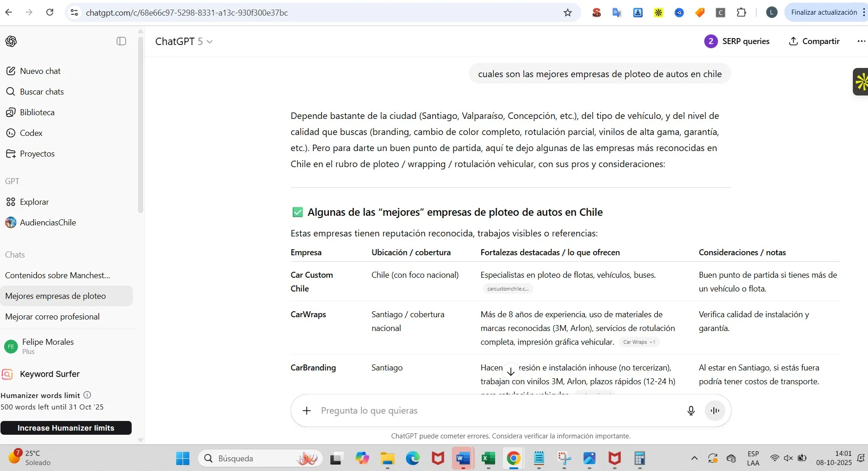Click the Compartir share button
868x471 pixels.
point(814,41)
